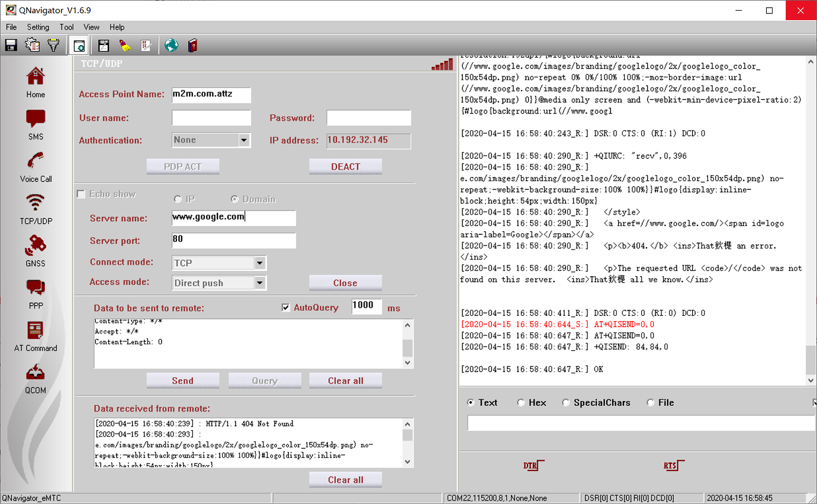Click the IP address display field

pos(368,141)
